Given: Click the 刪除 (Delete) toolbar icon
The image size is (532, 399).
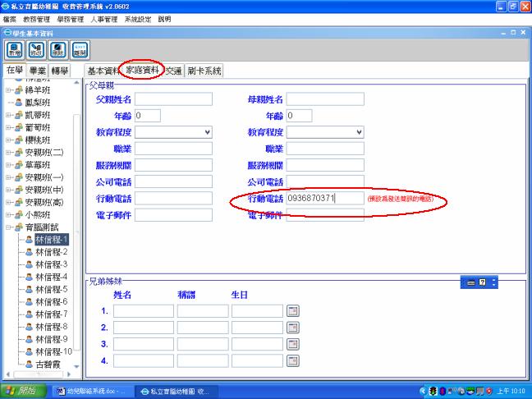Looking at the screenshot, I should coord(57,49).
